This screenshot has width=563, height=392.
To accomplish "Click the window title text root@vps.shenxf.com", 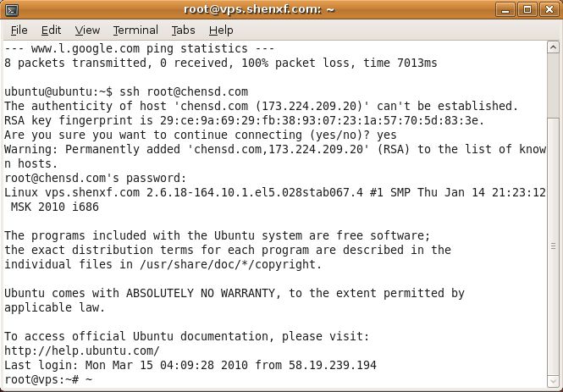I will (x=259, y=9).
